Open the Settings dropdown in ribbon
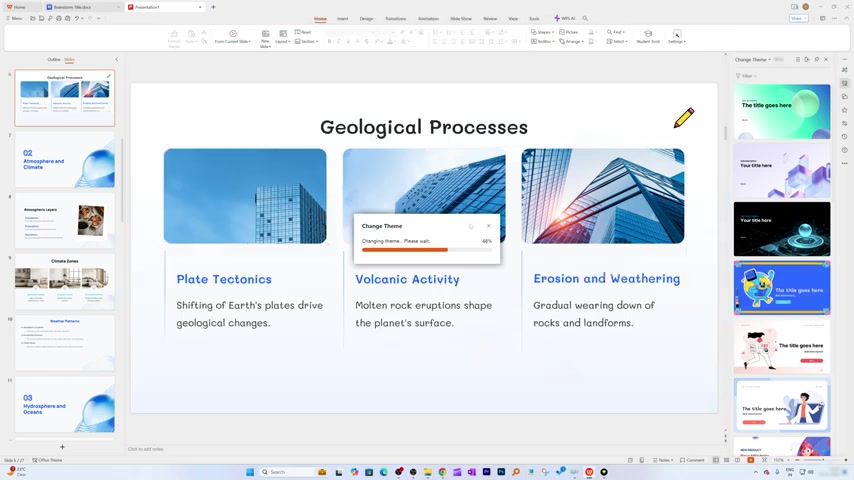This screenshot has height=480, width=854. click(677, 37)
